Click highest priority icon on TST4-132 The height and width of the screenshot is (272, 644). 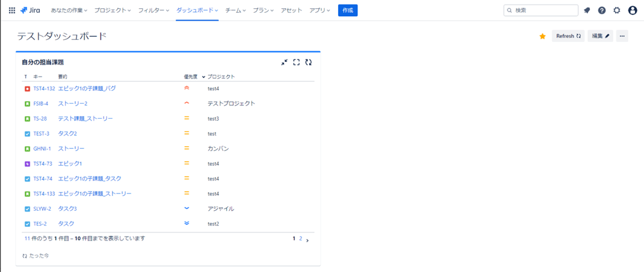point(187,88)
